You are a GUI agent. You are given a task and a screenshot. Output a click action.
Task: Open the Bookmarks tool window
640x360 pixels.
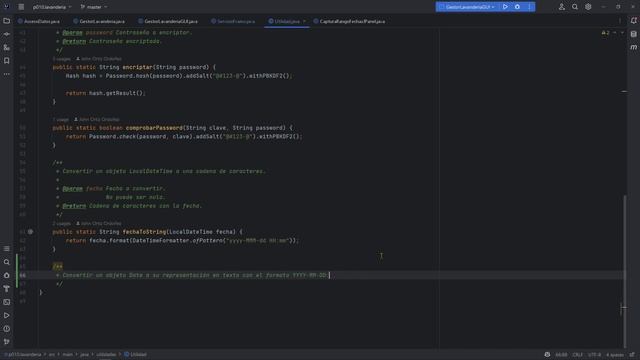point(7,61)
